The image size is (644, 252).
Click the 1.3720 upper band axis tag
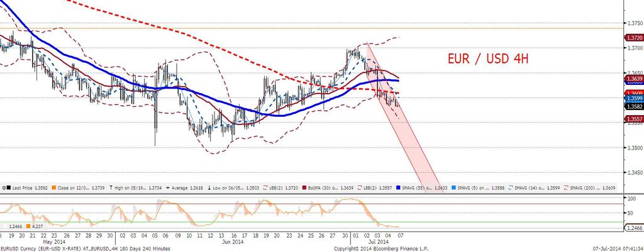coord(634,37)
